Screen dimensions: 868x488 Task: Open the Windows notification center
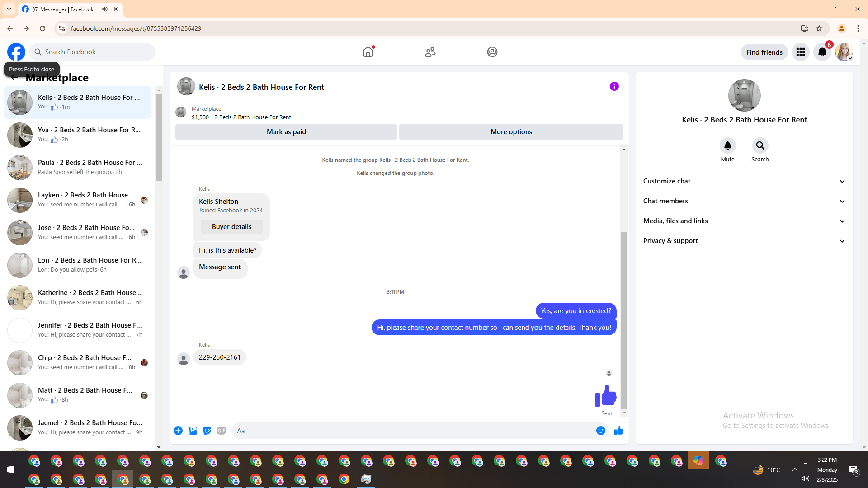(x=854, y=470)
